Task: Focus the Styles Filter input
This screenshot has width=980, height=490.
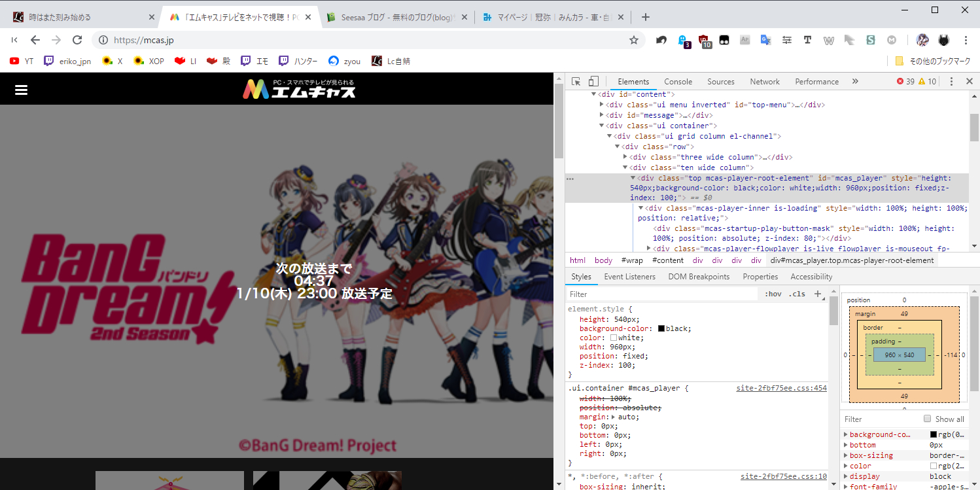Action: point(662,294)
